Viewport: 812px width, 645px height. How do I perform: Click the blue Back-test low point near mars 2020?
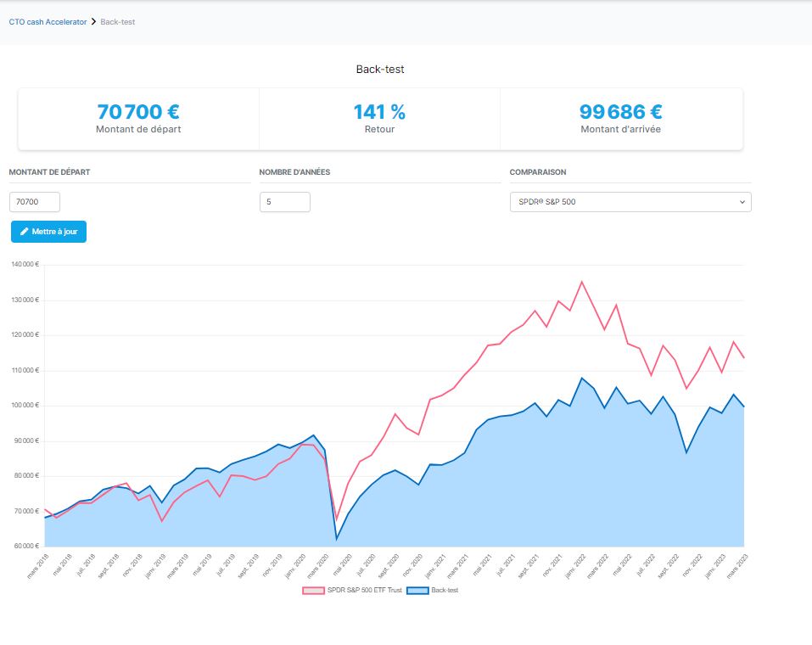(x=337, y=539)
